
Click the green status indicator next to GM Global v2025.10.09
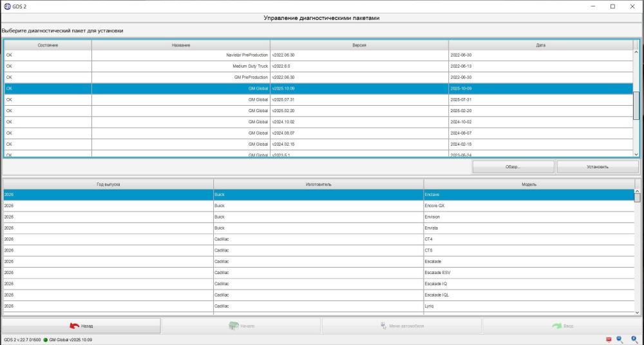(x=45, y=340)
